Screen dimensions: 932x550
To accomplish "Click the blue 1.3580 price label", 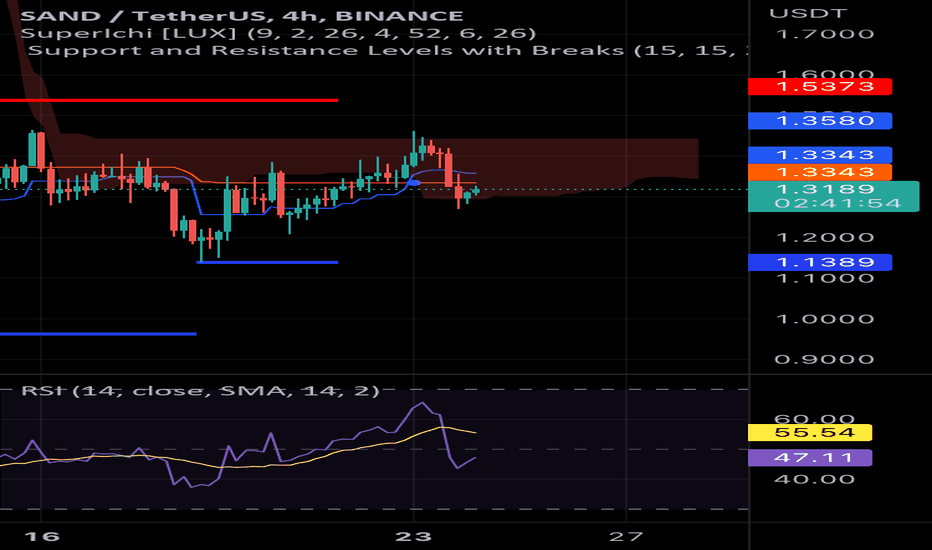I will [x=820, y=121].
